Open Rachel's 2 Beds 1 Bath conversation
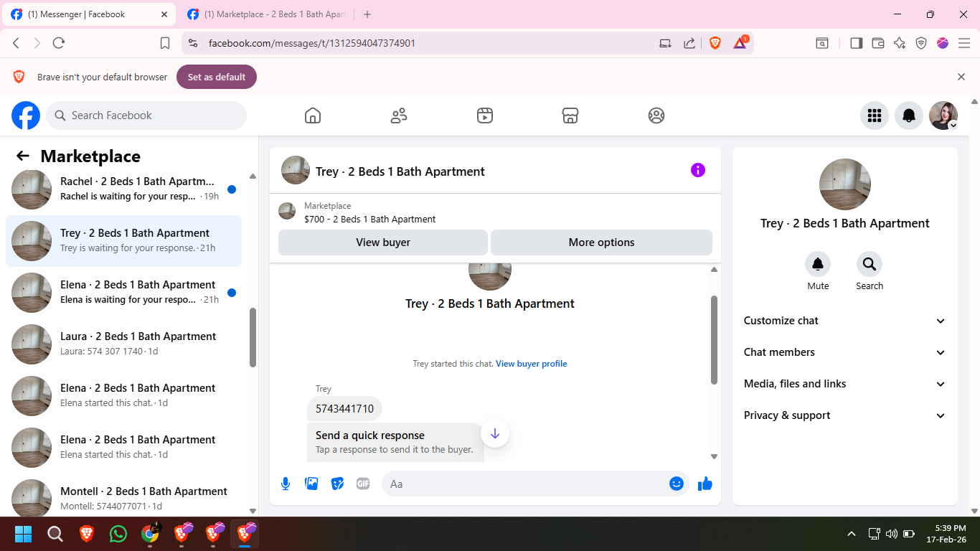Image resolution: width=980 pixels, height=551 pixels. [x=123, y=189]
